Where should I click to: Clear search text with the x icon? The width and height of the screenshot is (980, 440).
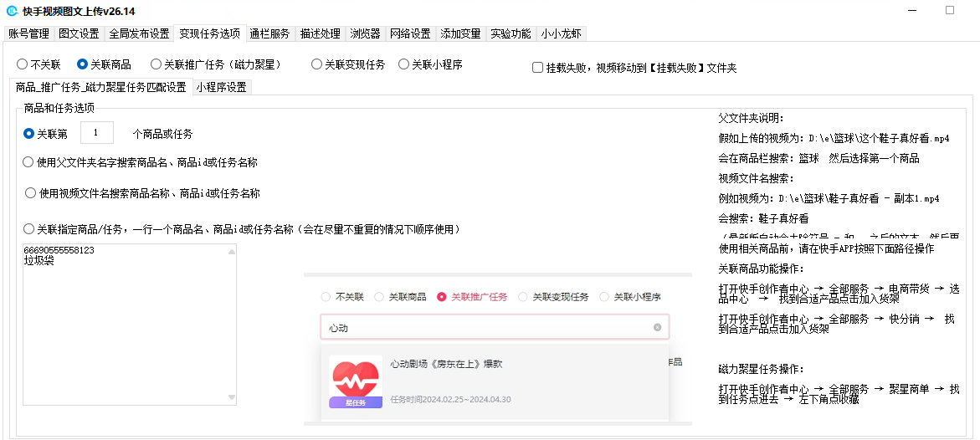(657, 327)
